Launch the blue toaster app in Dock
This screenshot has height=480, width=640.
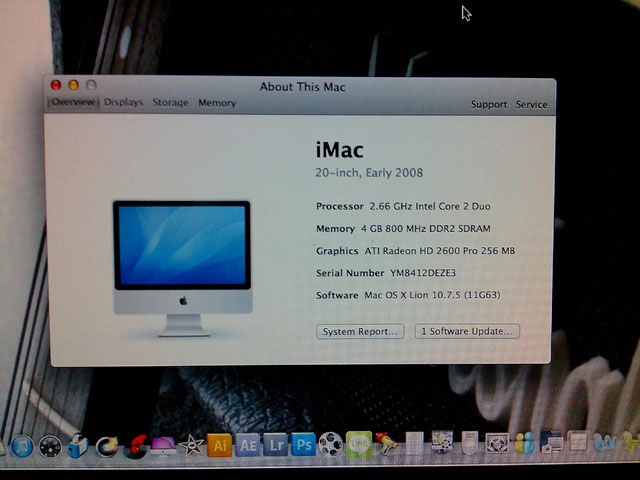[x=78, y=446]
